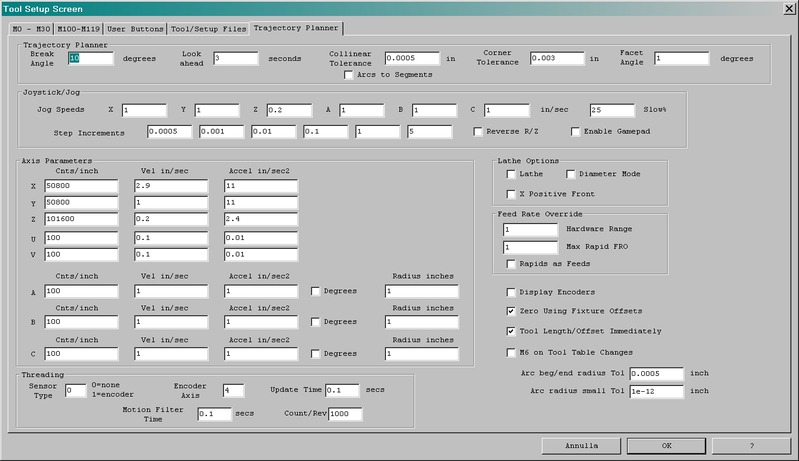Enable Display Encoders checkbox
The image size is (799, 461).
click(511, 292)
